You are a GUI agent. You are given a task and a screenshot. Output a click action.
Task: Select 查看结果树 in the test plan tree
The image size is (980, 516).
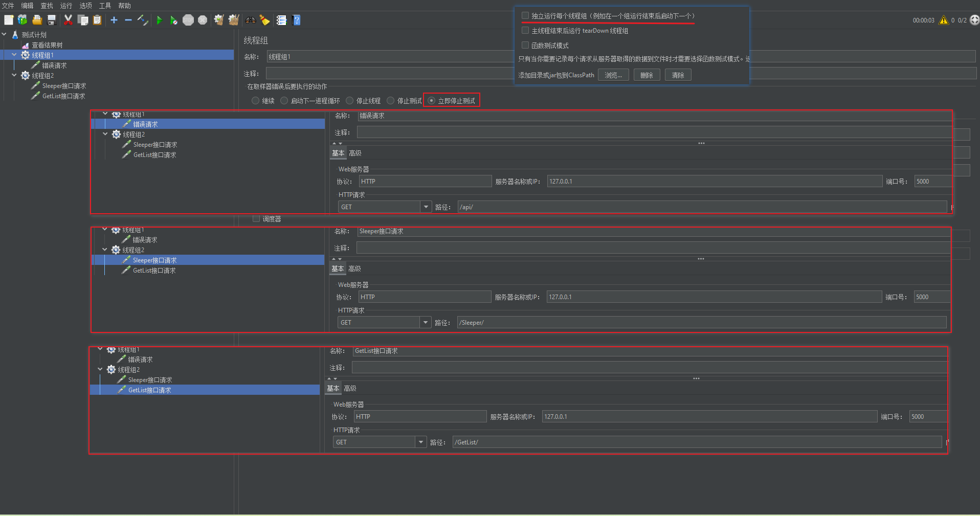(47, 45)
